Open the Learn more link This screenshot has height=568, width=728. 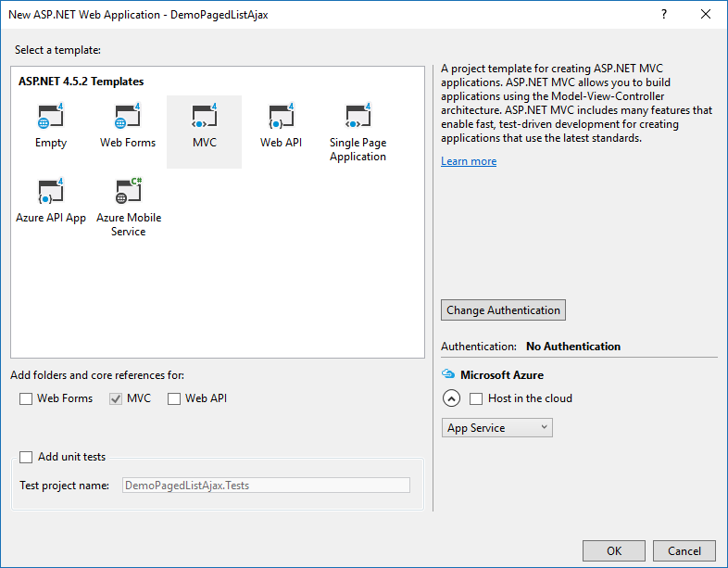click(x=469, y=161)
